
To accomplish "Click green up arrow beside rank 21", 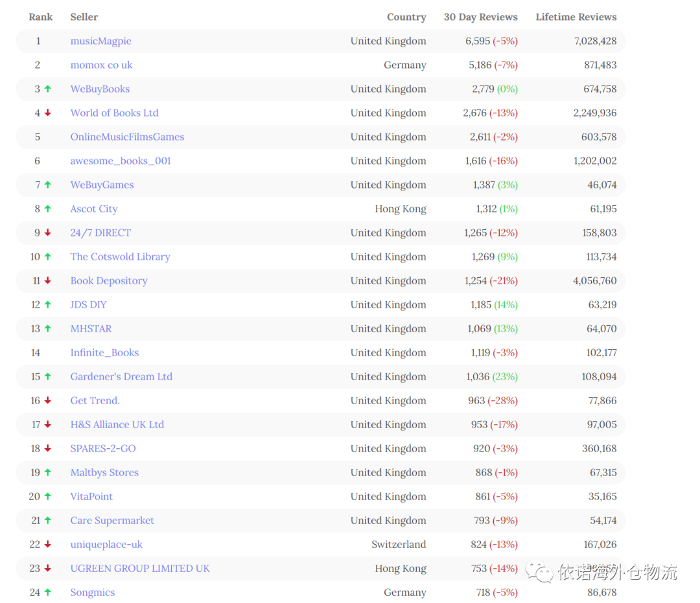I will pos(48,521).
